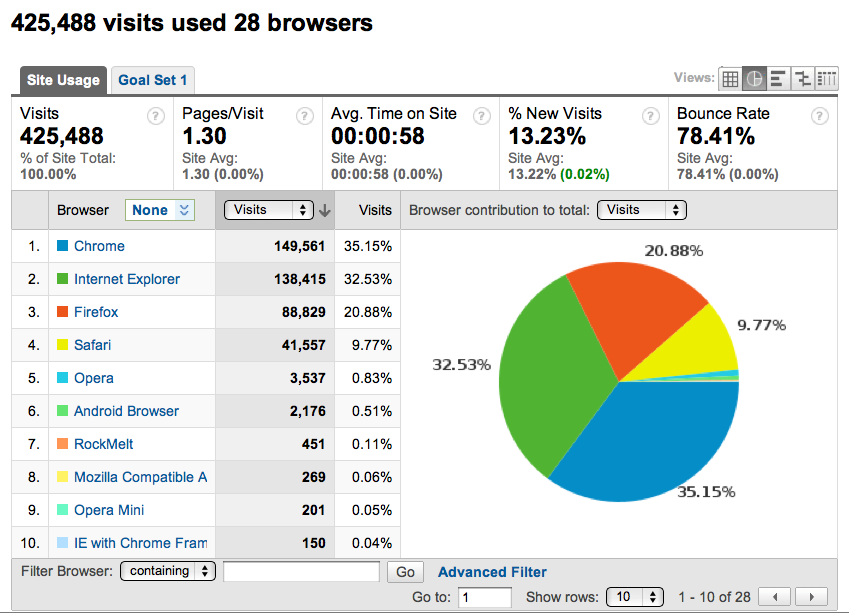Open the Visits metric dropdown in table header
The height and width of the screenshot is (613, 849).
click(x=269, y=210)
